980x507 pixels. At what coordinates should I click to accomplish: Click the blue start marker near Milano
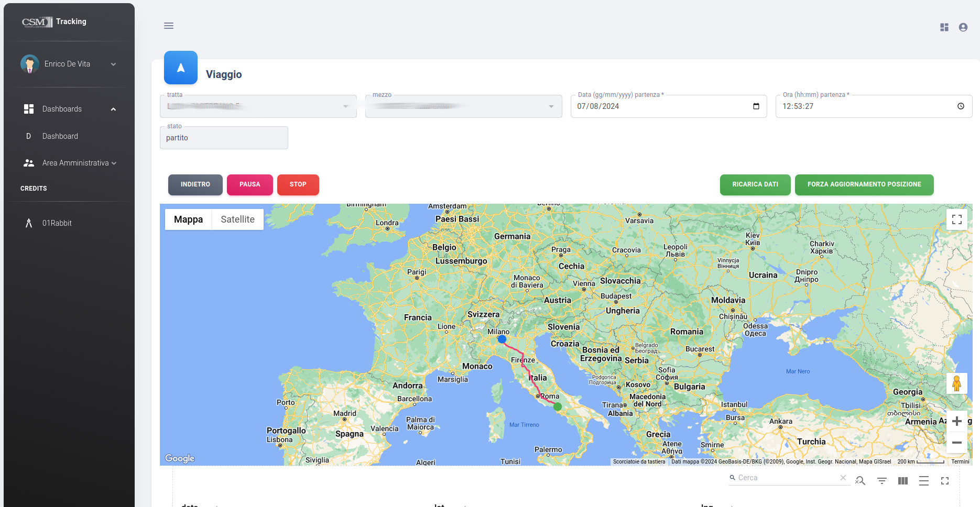pos(502,339)
